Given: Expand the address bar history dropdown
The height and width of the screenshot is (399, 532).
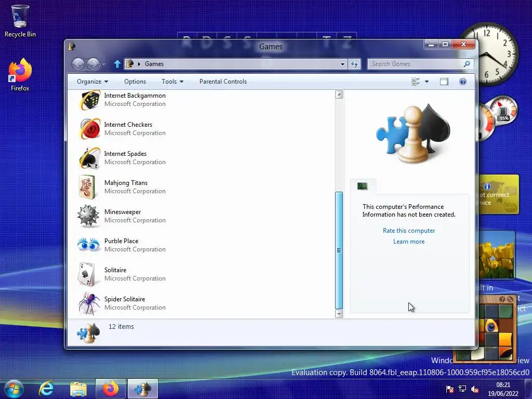Looking at the screenshot, I should [x=342, y=64].
